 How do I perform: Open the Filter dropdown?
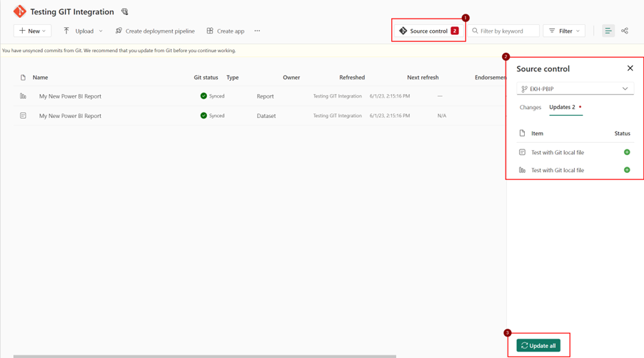click(565, 31)
